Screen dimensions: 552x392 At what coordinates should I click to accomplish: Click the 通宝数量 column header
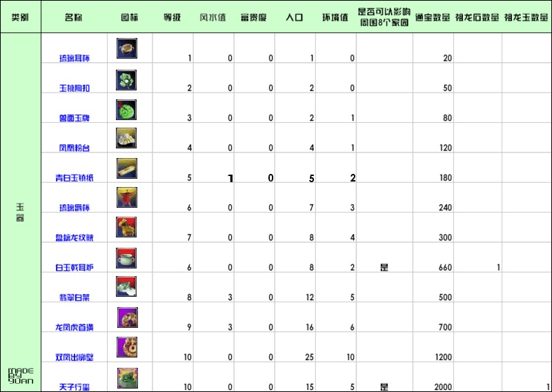click(x=433, y=17)
